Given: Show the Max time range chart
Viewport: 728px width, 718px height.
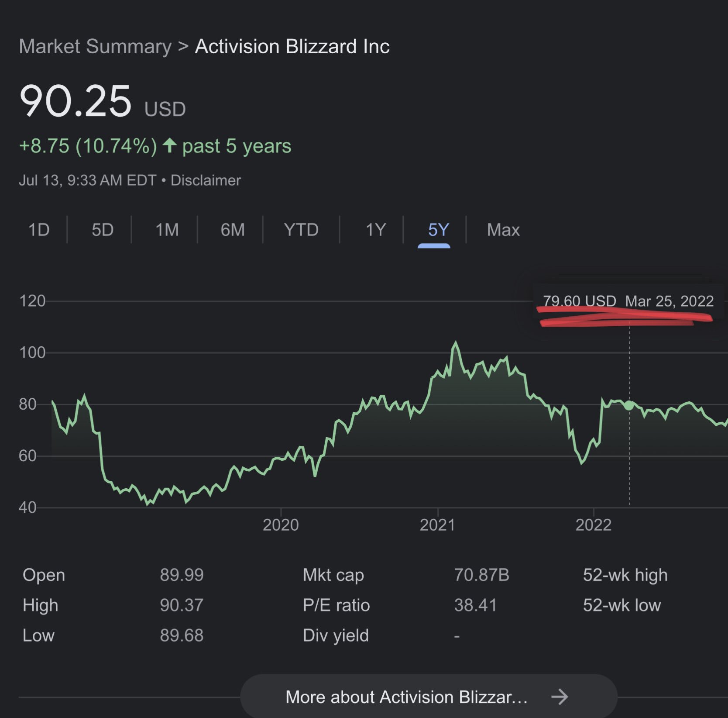Looking at the screenshot, I should coord(503,230).
